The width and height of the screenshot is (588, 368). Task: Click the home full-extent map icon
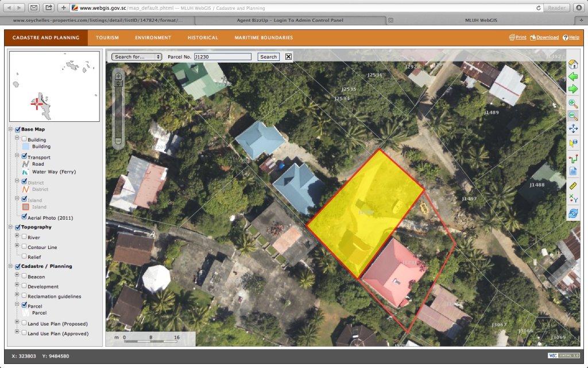coord(572,64)
